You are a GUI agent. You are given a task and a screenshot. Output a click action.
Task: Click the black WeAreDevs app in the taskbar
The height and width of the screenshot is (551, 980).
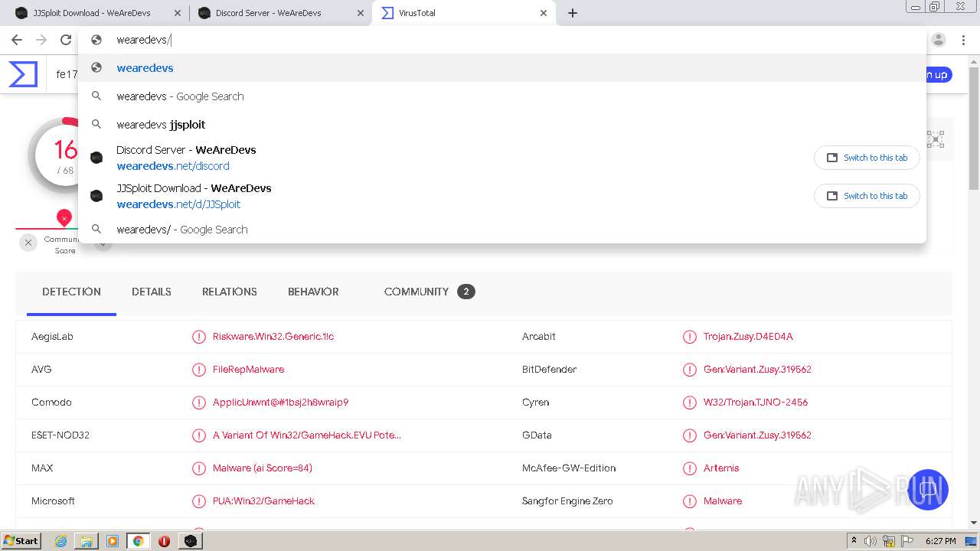point(191,541)
